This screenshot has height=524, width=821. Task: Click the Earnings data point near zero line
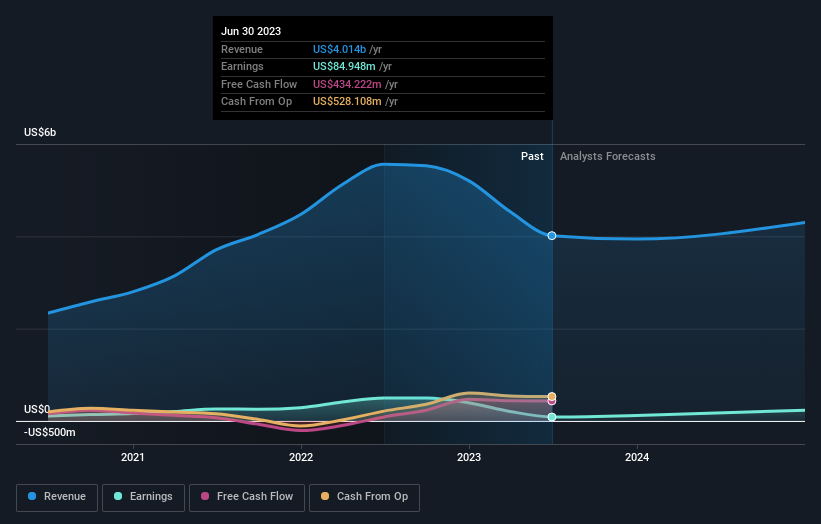(x=552, y=417)
